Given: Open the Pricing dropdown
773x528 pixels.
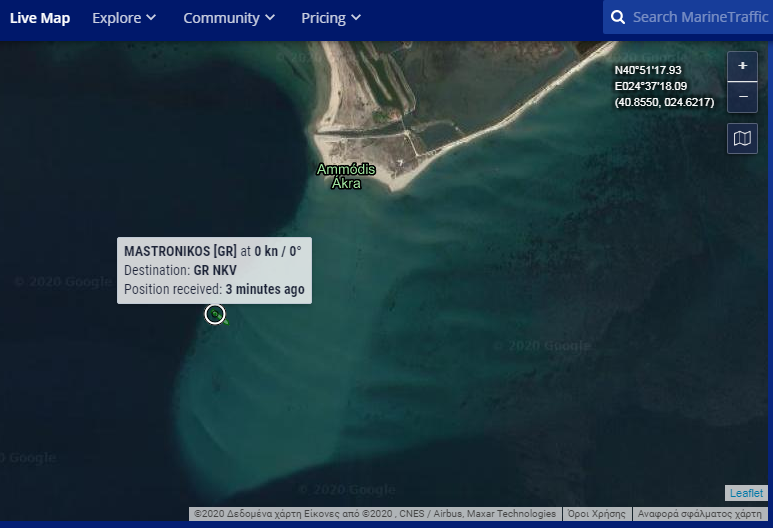Looking at the screenshot, I should pyautogui.click(x=323, y=18).
